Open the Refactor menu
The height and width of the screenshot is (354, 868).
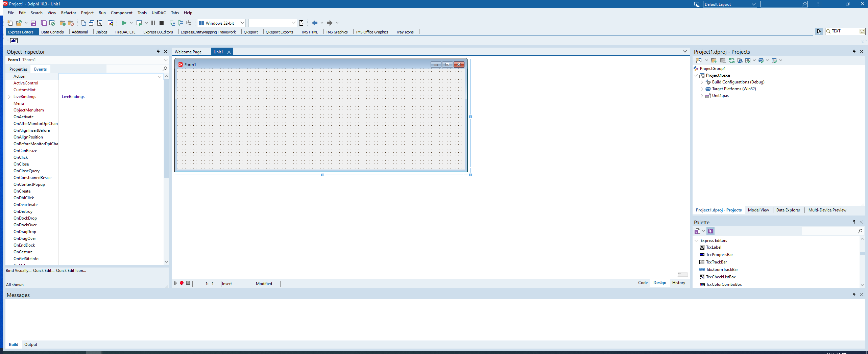pos(68,13)
